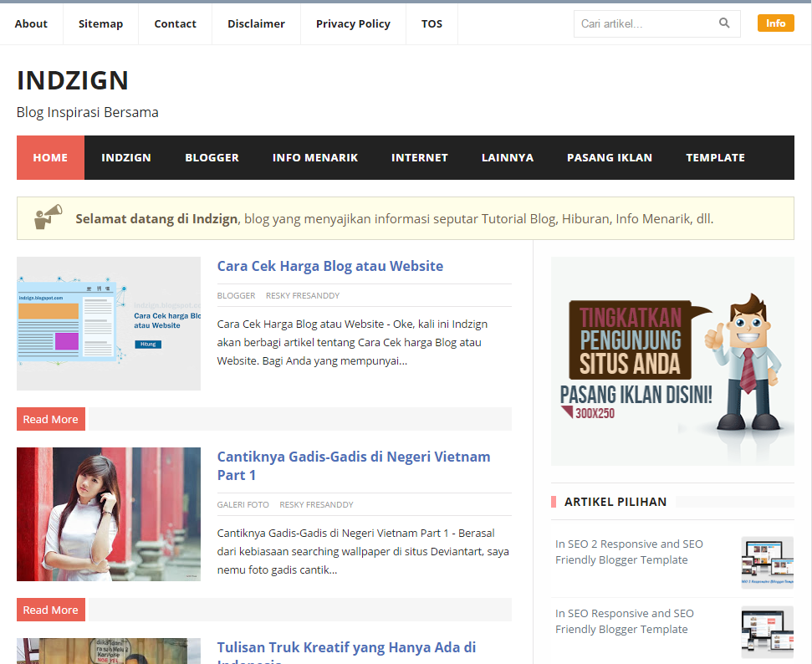Open article title Cara Cek Harga Blog atau Website
Screen dimensions: 812x664
click(329, 266)
